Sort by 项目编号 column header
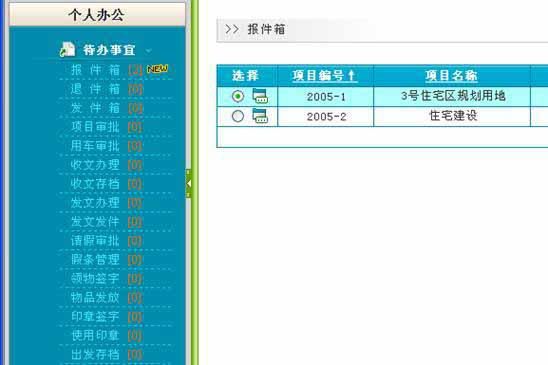548x365 pixels. coord(325,76)
